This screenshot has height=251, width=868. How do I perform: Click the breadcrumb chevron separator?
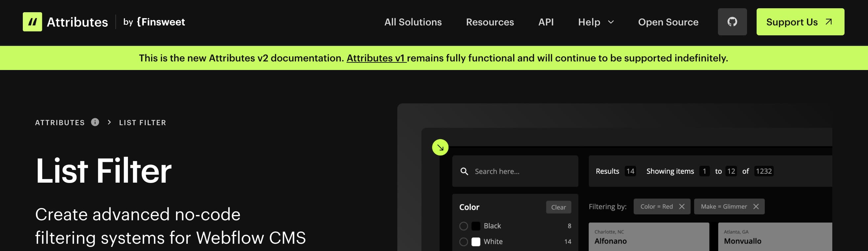coord(109,122)
